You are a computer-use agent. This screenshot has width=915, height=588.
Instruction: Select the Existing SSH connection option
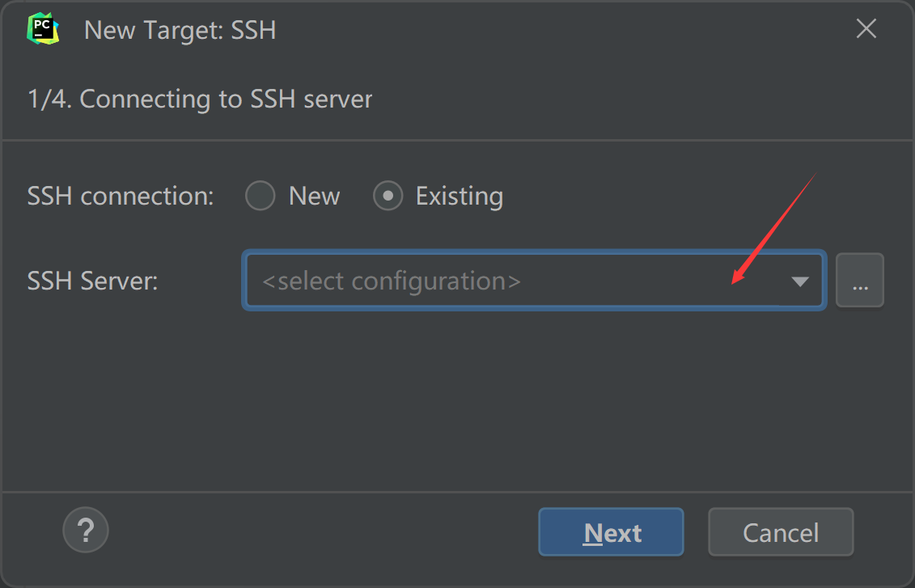pos(388,195)
